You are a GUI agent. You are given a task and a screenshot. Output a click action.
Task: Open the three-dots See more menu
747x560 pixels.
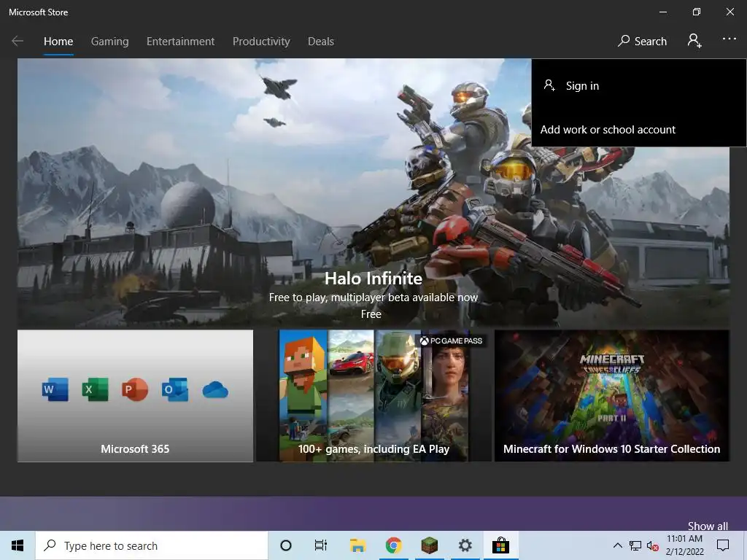tap(729, 39)
